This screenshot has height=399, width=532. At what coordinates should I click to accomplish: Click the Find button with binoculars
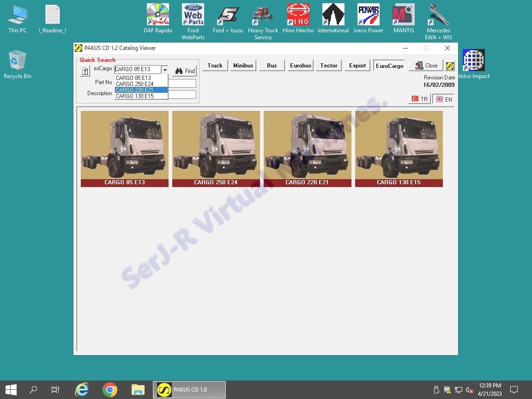tap(185, 71)
